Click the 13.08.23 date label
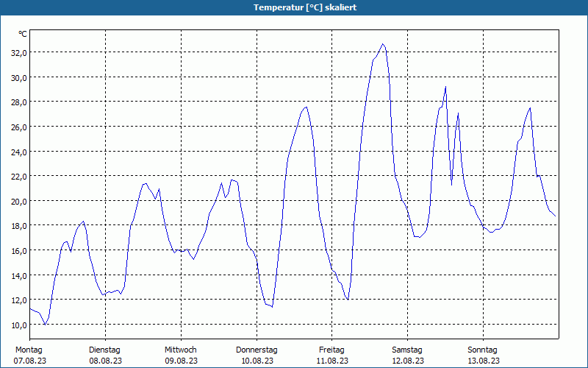Screen dimensions: 588x368 point(483,361)
